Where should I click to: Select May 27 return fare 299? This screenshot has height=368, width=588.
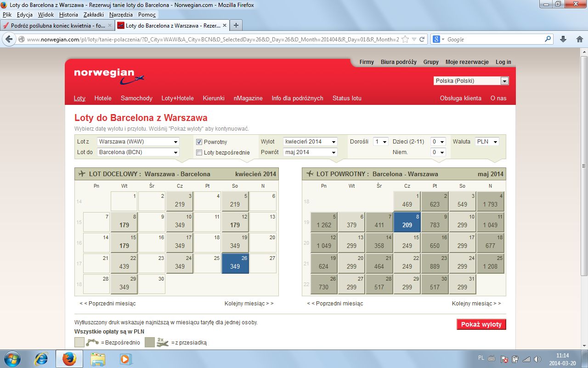coord(352,283)
